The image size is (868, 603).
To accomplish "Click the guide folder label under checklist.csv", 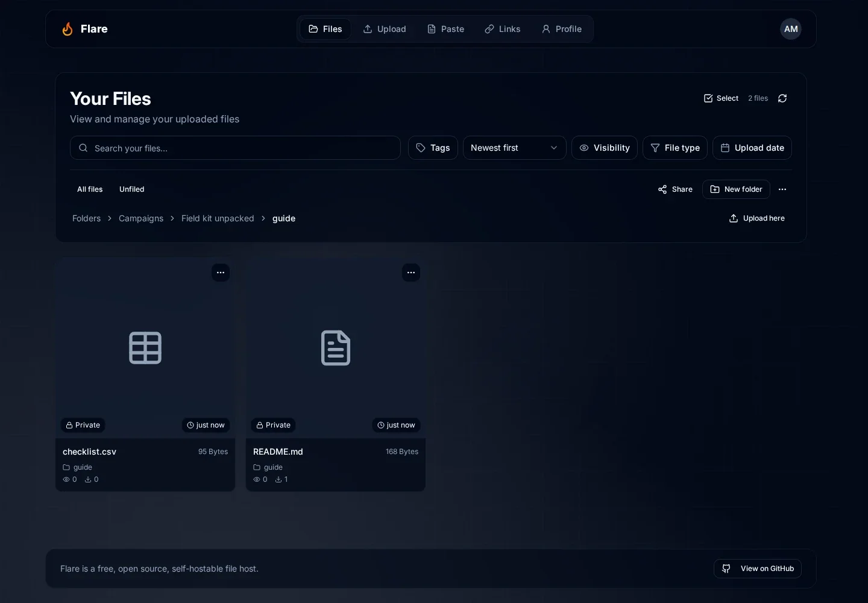I will click(x=78, y=467).
